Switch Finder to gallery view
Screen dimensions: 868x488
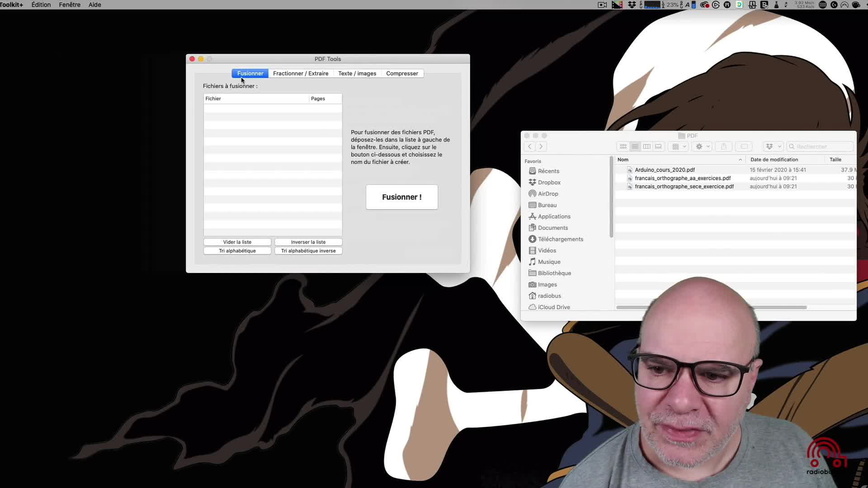(x=659, y=146)
